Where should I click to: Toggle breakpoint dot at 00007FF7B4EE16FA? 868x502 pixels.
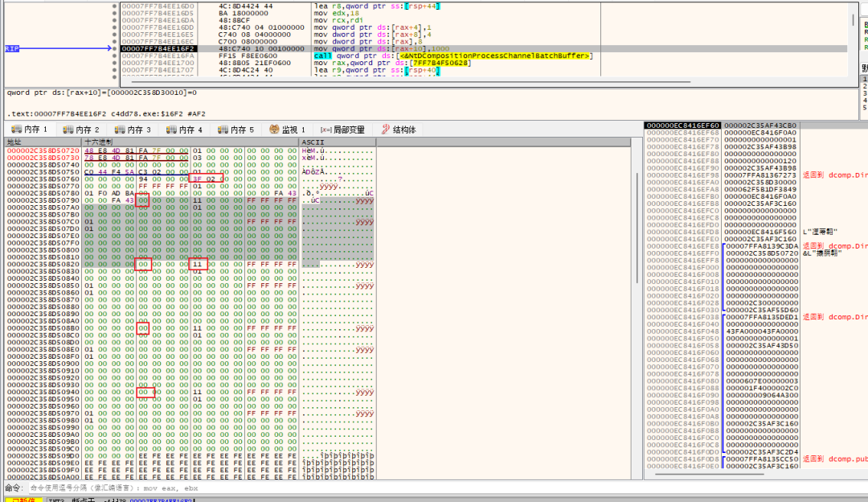[115, 56]
